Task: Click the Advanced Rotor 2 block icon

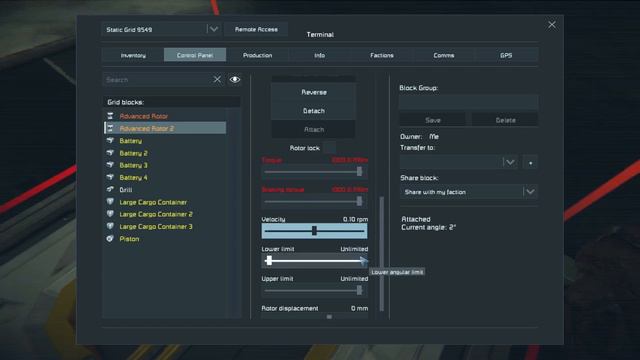Action: 110,128
